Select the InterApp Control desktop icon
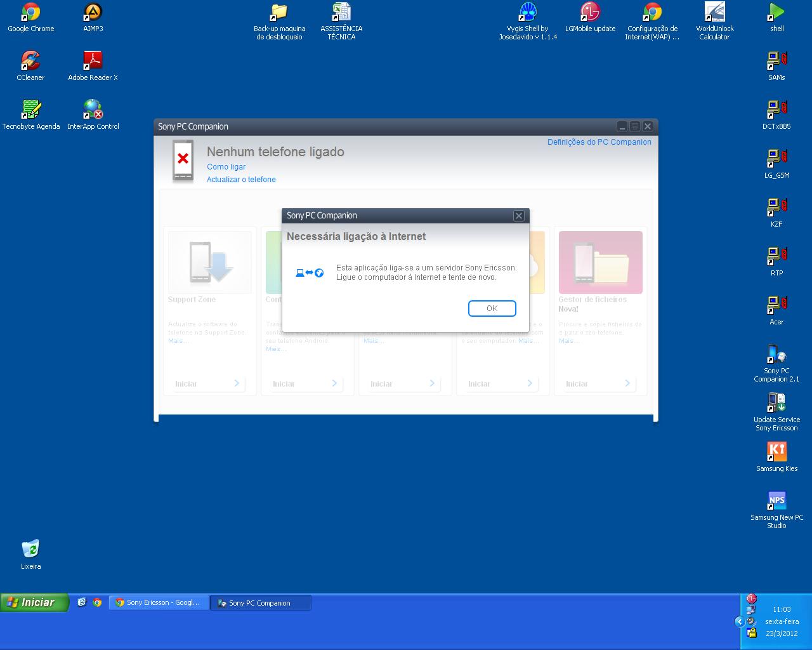This screenshot has height=650, width=812. pos(93,115)
